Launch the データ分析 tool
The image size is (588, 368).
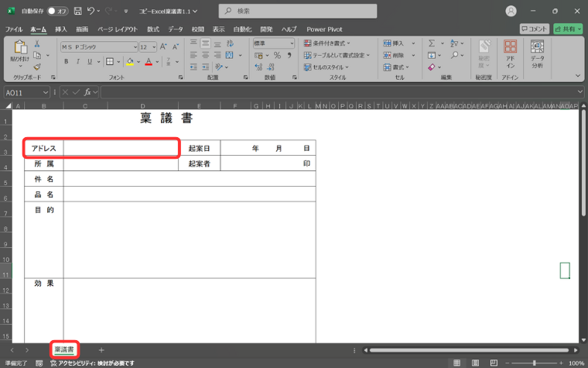click(x=537, y=53)
